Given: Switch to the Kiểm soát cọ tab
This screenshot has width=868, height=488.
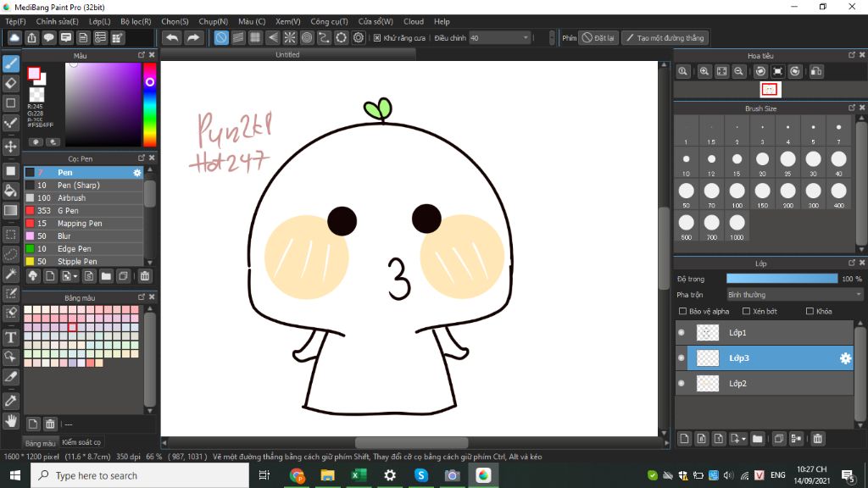Looking at the screenshot, I should (x=81, y=442).
